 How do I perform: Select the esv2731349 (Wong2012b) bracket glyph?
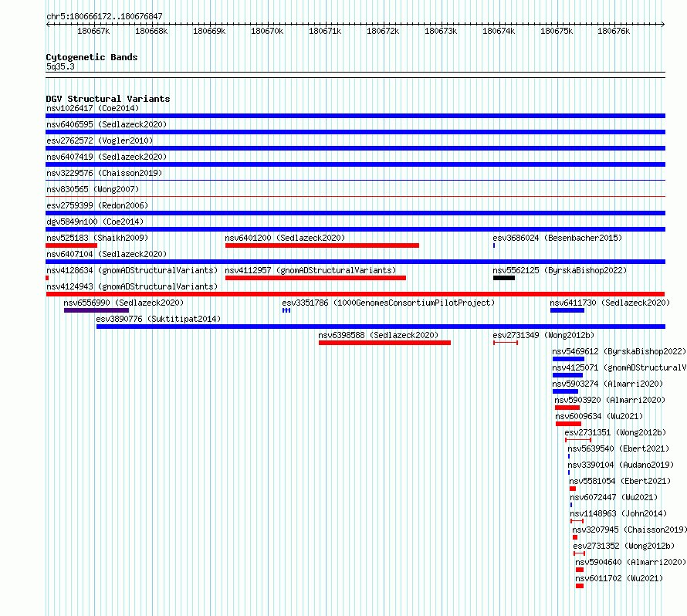coord(506,343)
